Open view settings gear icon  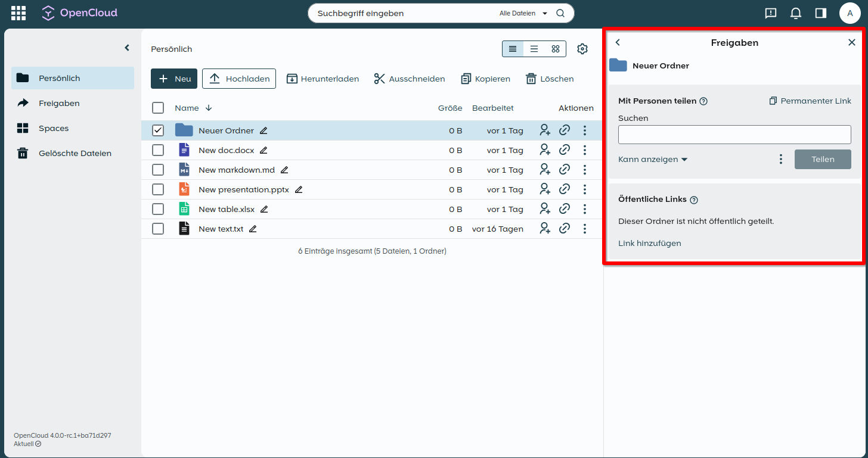pyautogui.click(x=582, y=49)
